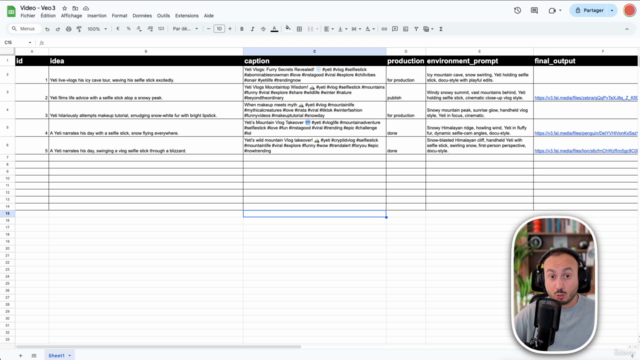Toggle bold formatting
Viewport: 640px width, 360px height.
coord(242,29)
